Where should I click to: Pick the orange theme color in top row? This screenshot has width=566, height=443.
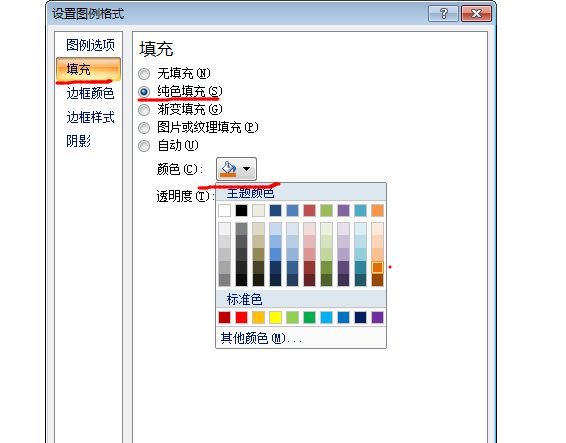[x=377, y=210]
